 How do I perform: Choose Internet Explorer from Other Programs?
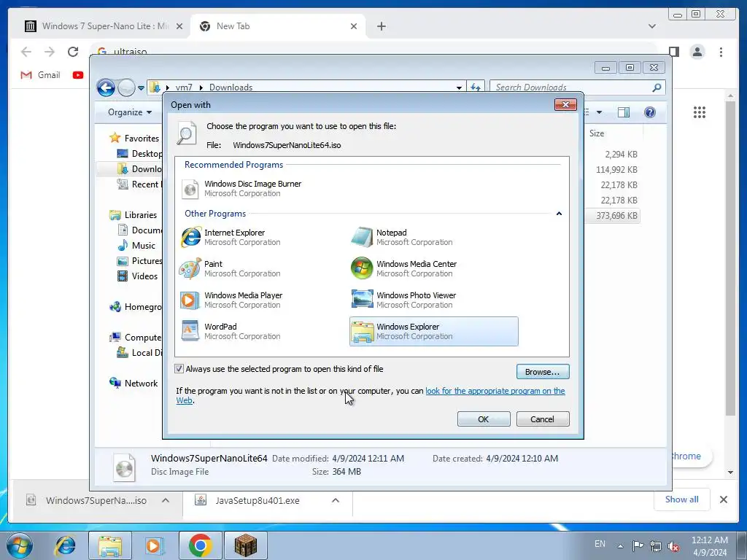231,237
